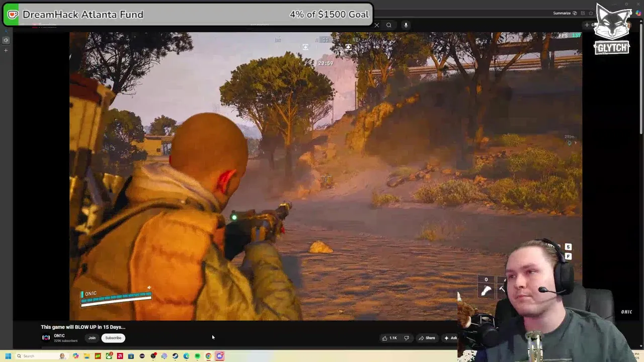Open File Explorer from the taskbar
Image resolution: width=644 pixels, height=362 pixels.
87,356
